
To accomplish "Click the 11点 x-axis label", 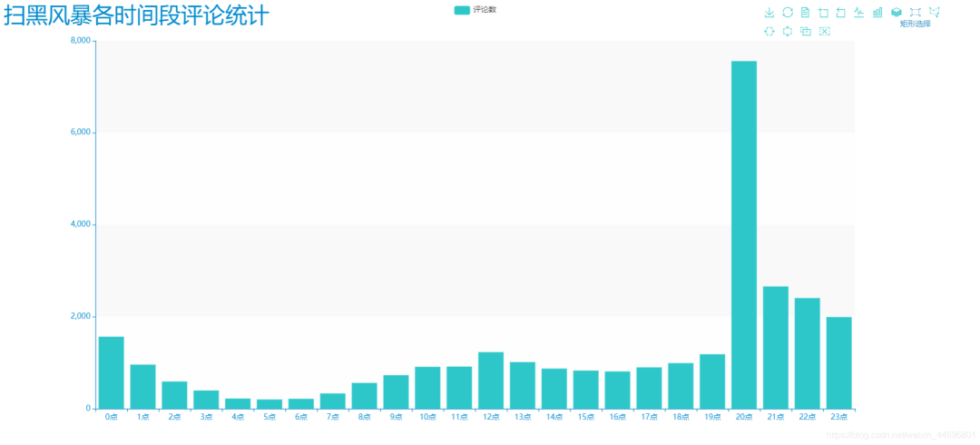I will (x=459, y=418).
